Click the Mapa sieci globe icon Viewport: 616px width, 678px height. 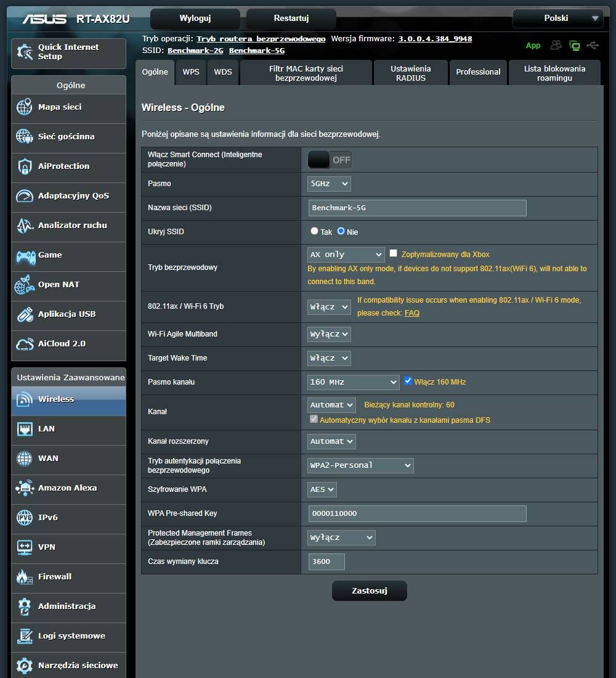[x=24, y=107]
